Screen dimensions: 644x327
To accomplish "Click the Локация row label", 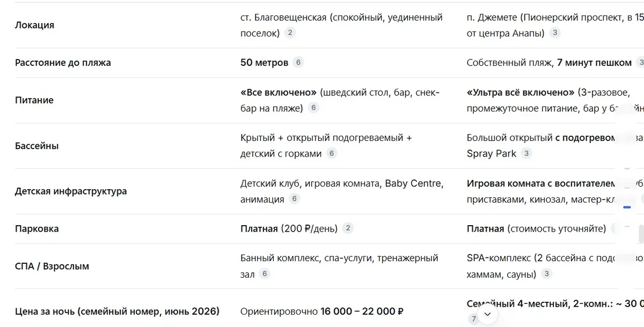I will pos(34,25).
